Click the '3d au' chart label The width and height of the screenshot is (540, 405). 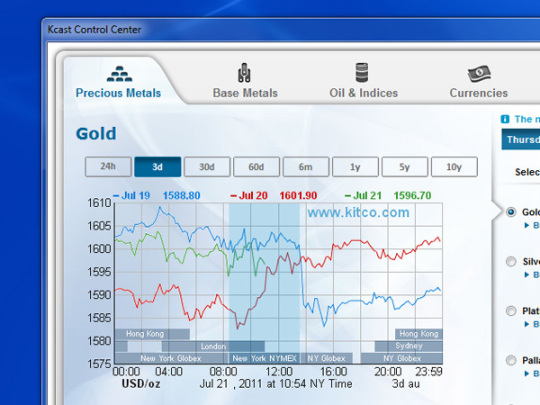[406, 384]
